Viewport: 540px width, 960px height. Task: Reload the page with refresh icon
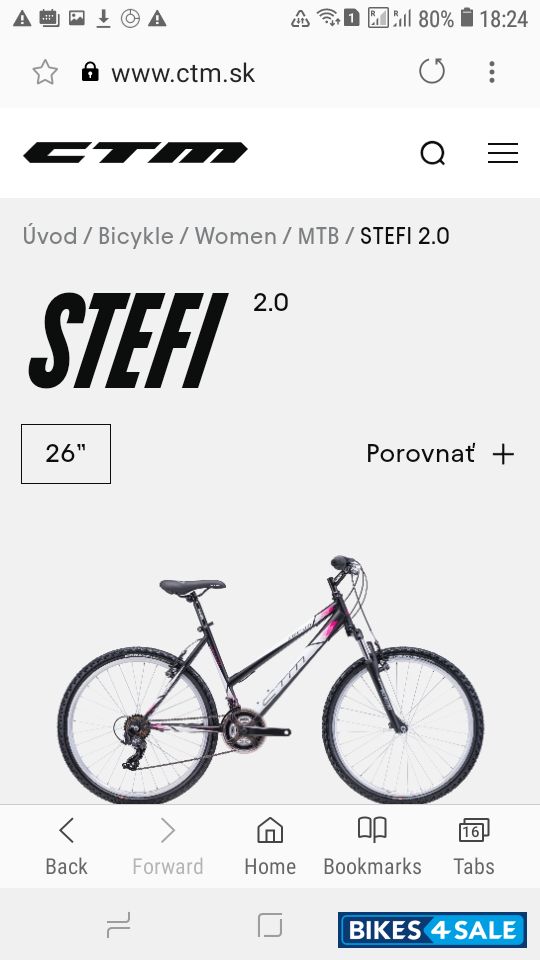pos(432,72)
